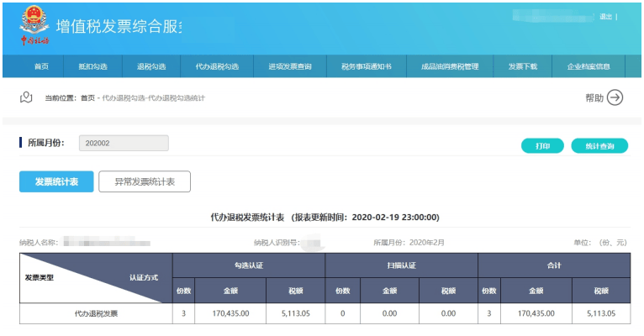Viewport: 644px width, 336px height.
Task: Click the 退出 logout link
Action: 605,16
